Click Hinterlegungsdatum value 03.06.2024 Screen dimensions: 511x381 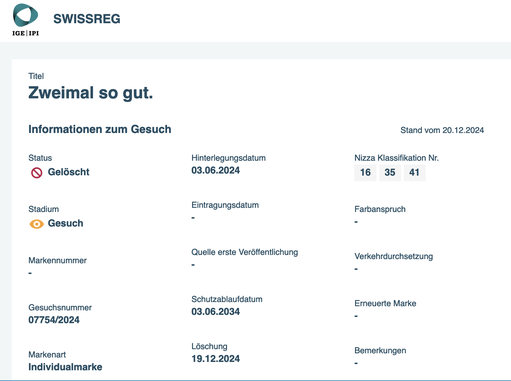pos(216,171)
